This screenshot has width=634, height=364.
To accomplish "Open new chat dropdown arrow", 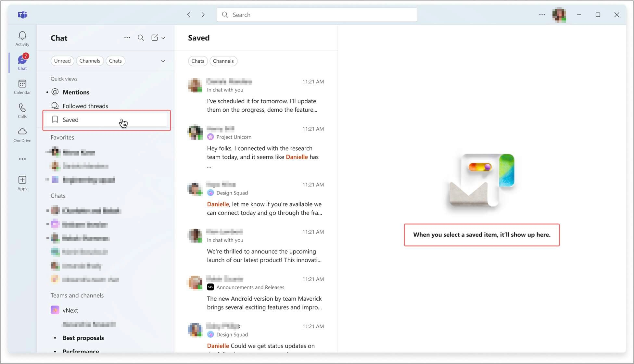I will (163, 38).
